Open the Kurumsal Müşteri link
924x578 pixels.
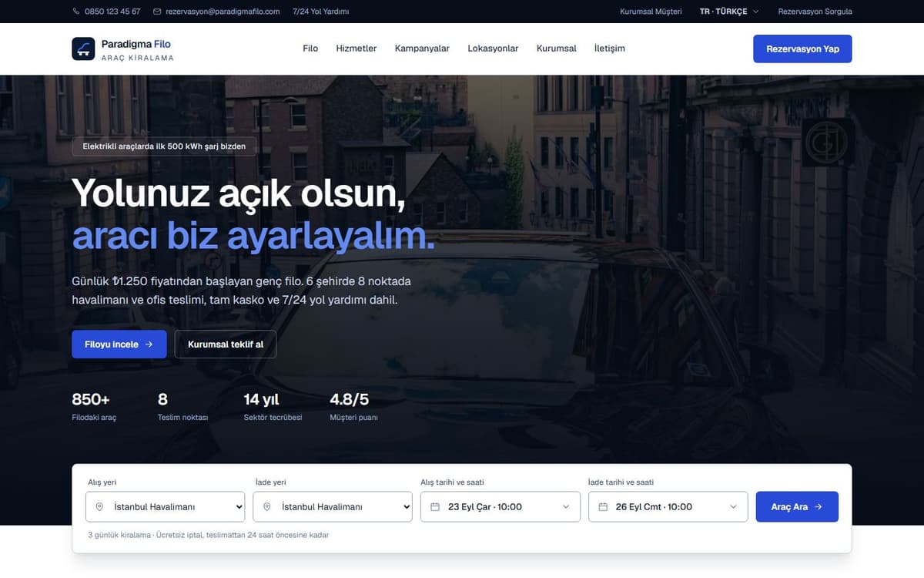coord(651,12)
